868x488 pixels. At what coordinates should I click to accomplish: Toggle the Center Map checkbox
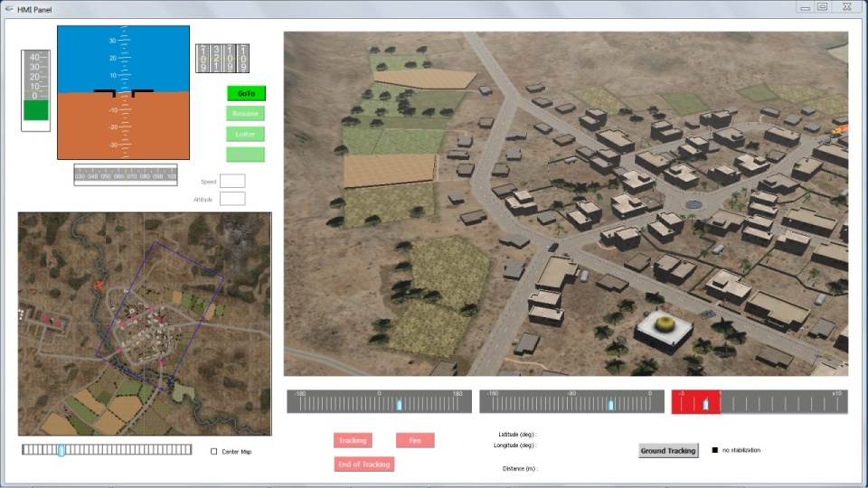[x=213, y=452]
